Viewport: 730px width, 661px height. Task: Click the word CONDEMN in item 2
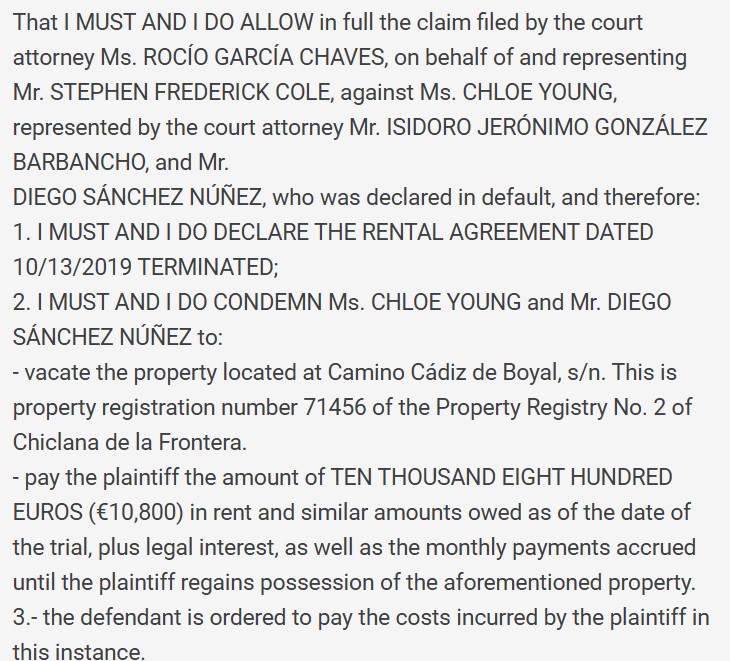point(268,302)
